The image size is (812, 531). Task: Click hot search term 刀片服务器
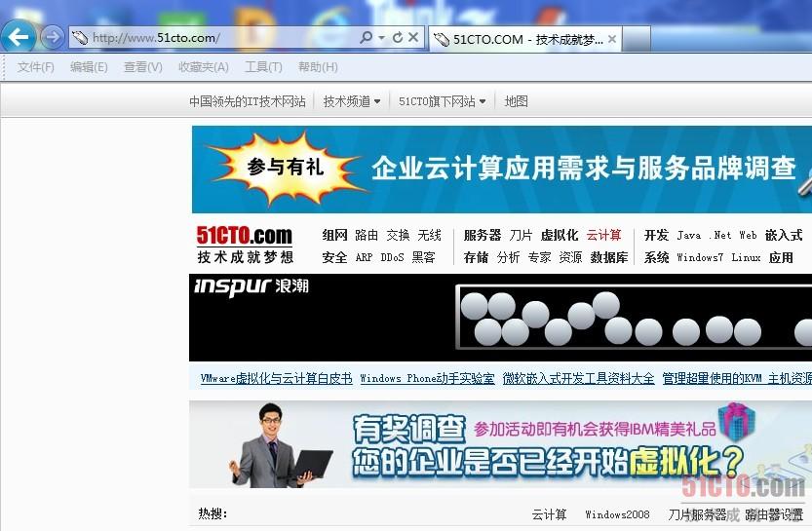(697, 514)
